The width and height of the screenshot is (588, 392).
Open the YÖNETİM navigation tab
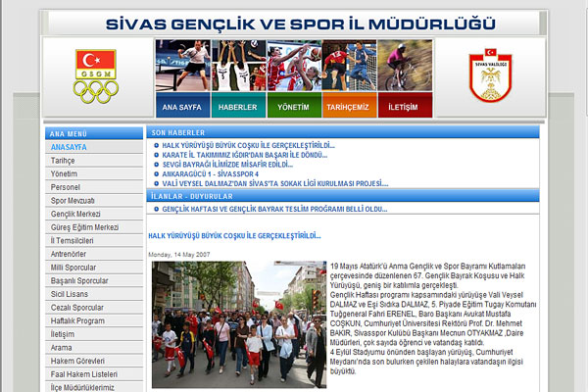[294, 106]
